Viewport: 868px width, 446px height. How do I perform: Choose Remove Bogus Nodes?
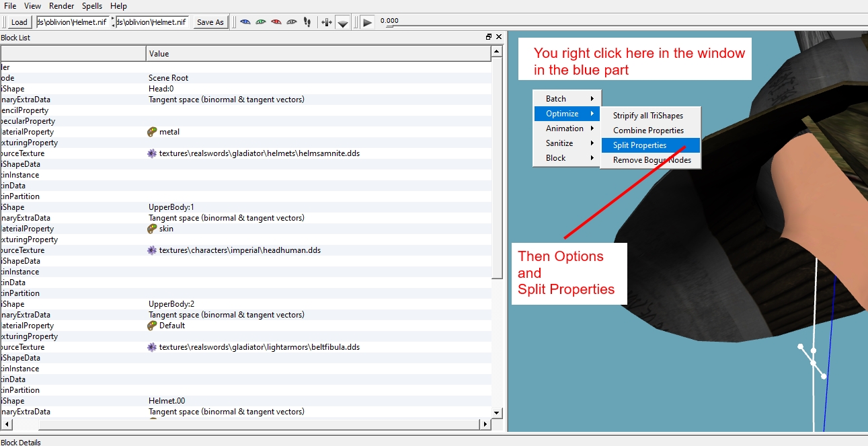(x=650, y=160)
